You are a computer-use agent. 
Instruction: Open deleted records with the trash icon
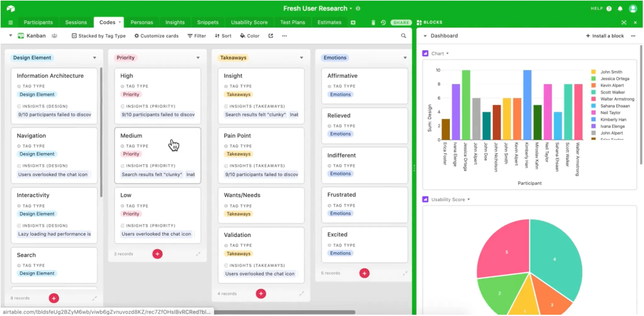pos(373,22)
